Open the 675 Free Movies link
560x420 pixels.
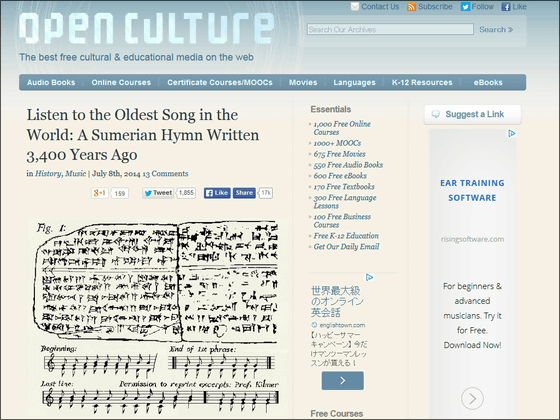pyautogui.click(x=339, y=154)
